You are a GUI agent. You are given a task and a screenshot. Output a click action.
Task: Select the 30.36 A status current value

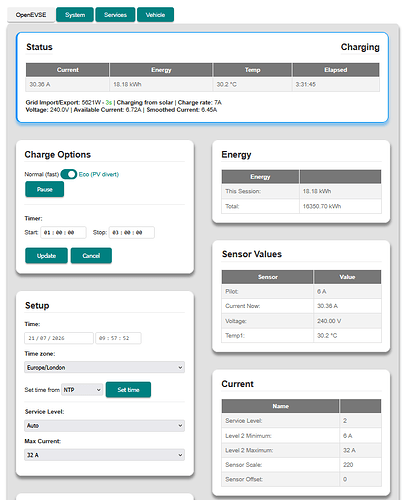point(40,84)
